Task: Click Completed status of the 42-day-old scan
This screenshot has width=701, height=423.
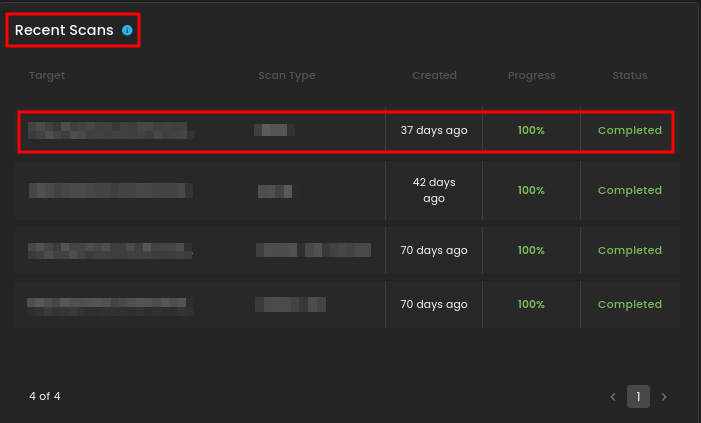Action: click(629, 190)
